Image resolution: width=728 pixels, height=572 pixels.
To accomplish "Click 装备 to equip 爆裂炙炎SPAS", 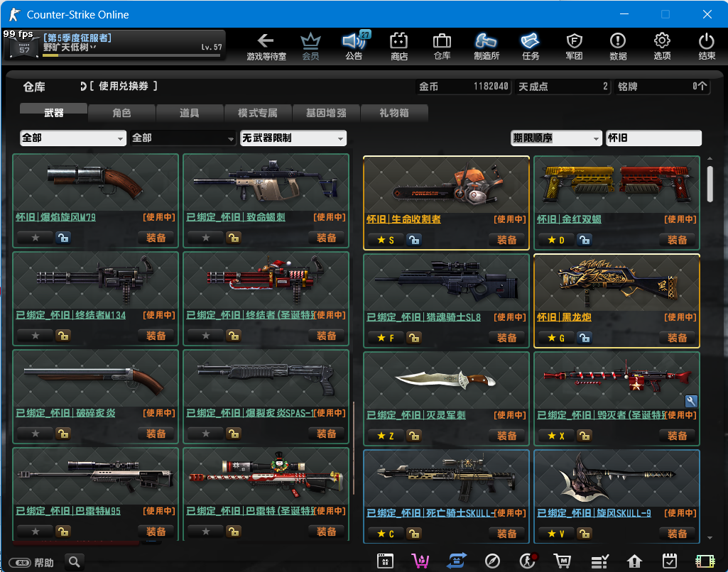I will (327, 434).
